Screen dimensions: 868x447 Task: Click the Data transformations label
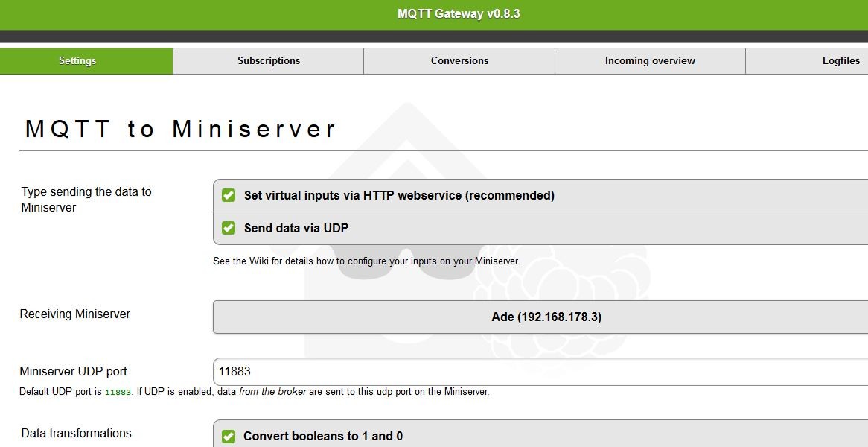coord(77,433)
